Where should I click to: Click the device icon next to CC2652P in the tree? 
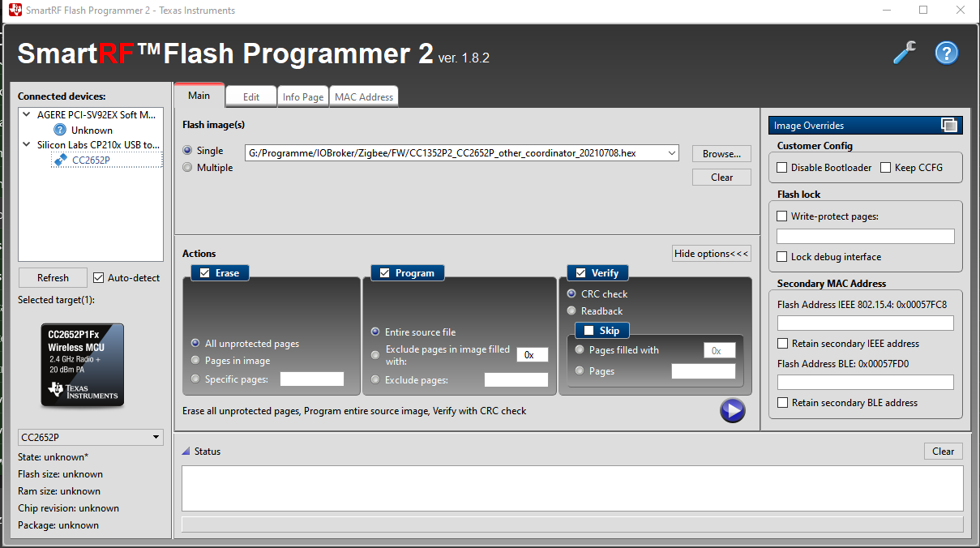[x=60, y=160]
